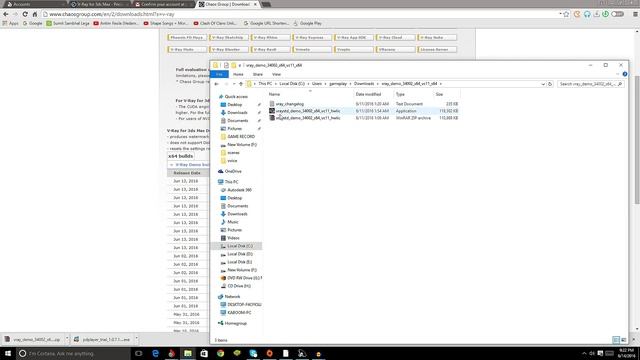The height and width of the screenshot is (360, 640).
Task: Go back in File Explorer navigation
Action: 217,84
